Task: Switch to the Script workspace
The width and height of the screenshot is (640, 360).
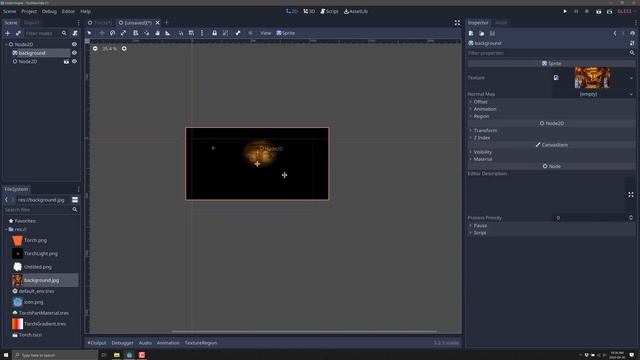Action: (x=329, y=11)
